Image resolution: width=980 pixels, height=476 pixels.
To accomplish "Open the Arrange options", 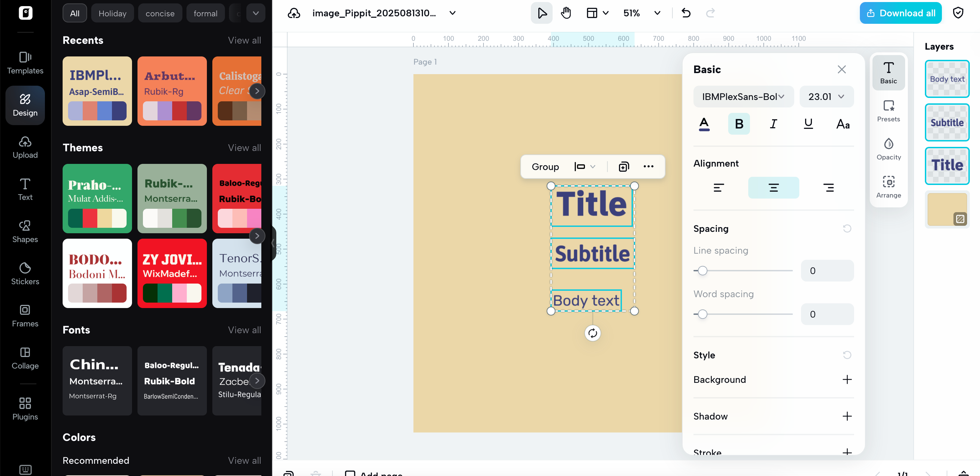I will (x=888, y=187).
